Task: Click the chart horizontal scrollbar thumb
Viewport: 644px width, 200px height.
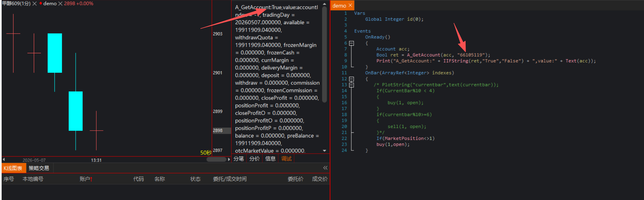Action: 216,159
